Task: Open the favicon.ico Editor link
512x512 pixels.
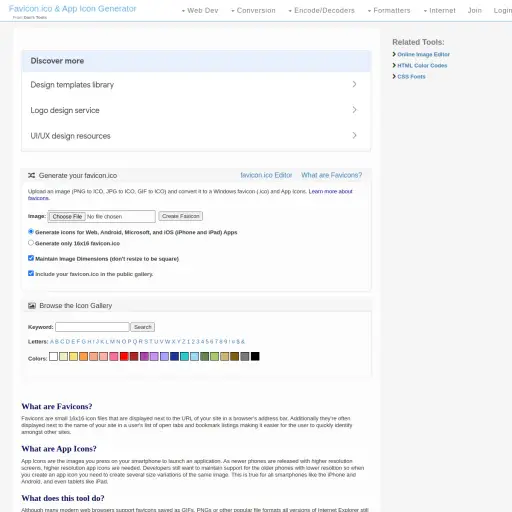Action: 266,175
